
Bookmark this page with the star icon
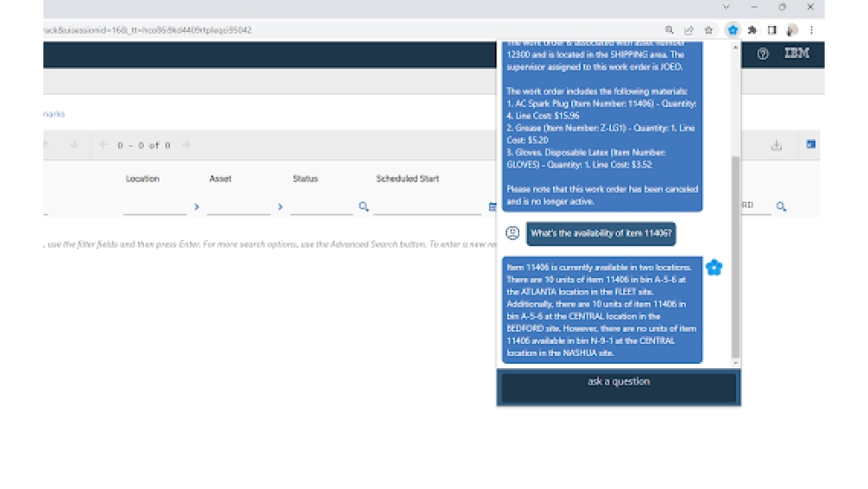point(709,30)
